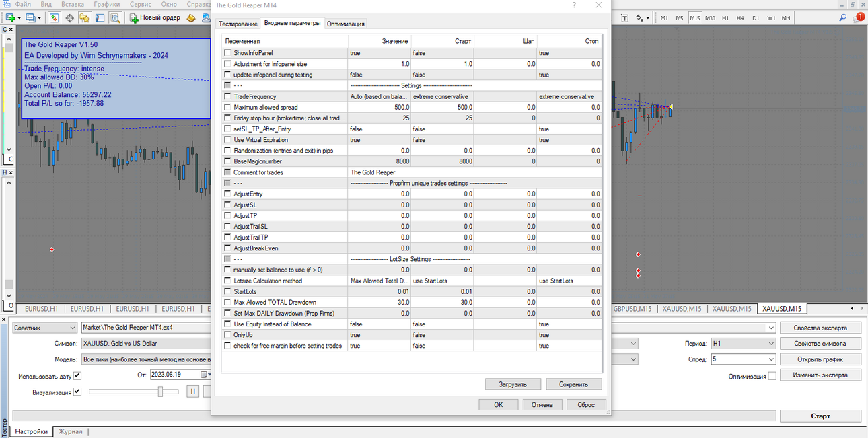Switch chart to M30 timeframe
The height and width of the screenshot is (438, 868).
(x=710, y=18)
